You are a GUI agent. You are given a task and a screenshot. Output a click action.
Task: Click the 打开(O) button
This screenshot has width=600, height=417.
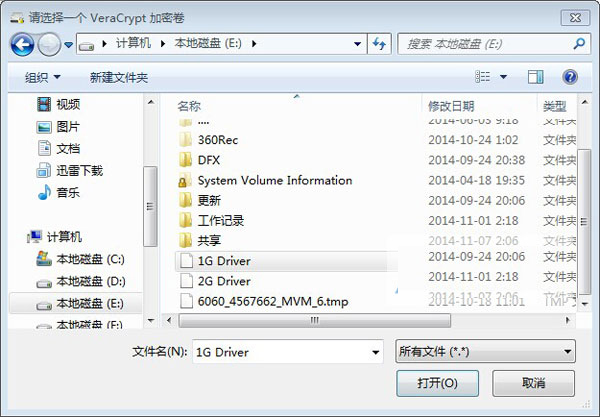(x=437, y=383)
